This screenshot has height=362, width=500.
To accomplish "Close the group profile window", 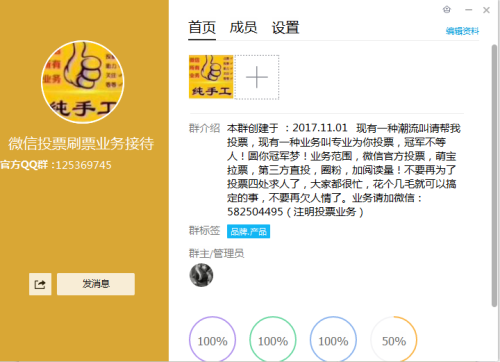I will point(486,10).
